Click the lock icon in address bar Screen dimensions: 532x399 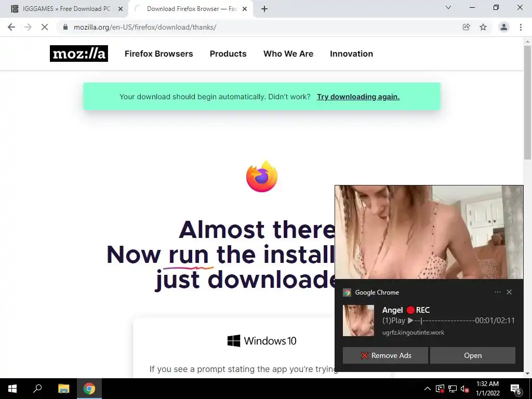[65, 27]
